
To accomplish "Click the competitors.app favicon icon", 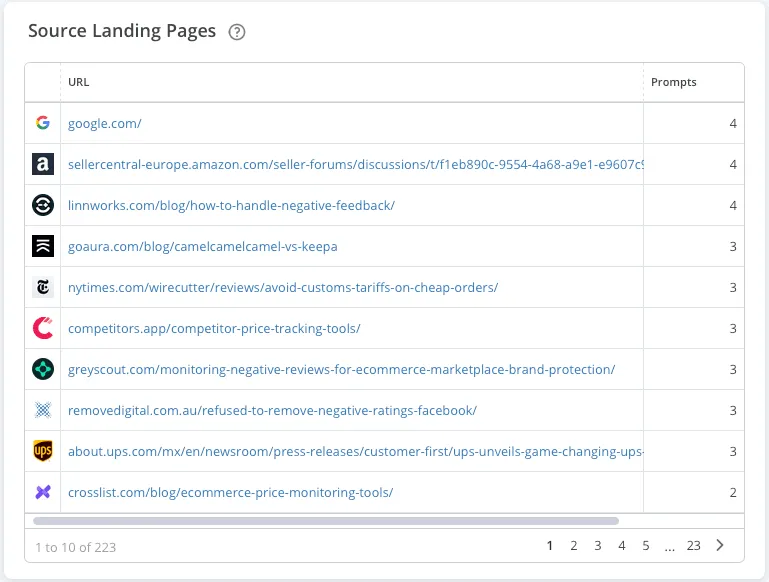I will click(x=42, y=328).
